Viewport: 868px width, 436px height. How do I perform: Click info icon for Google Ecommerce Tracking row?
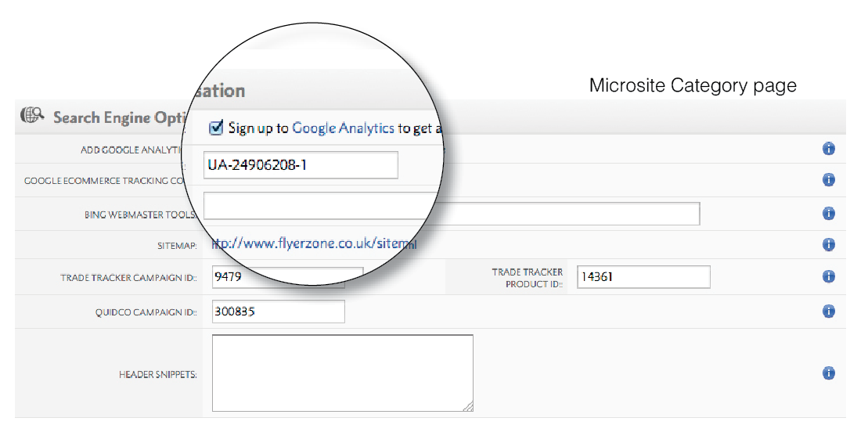(828, 180)
